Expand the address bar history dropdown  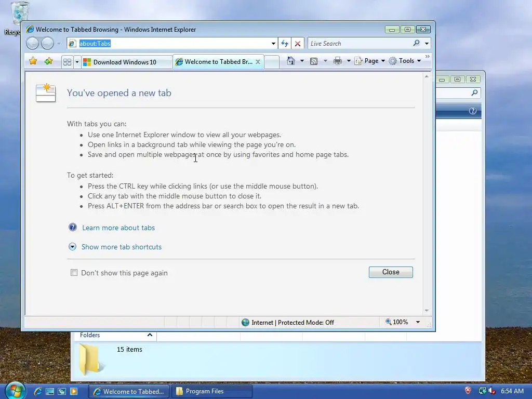click(273, 44)
